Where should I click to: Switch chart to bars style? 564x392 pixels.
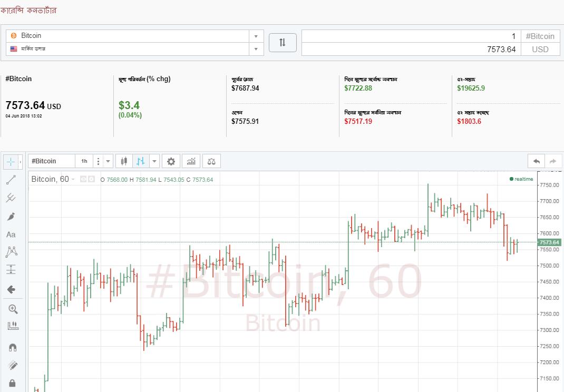pyautogui.click(x=141, y=161)
